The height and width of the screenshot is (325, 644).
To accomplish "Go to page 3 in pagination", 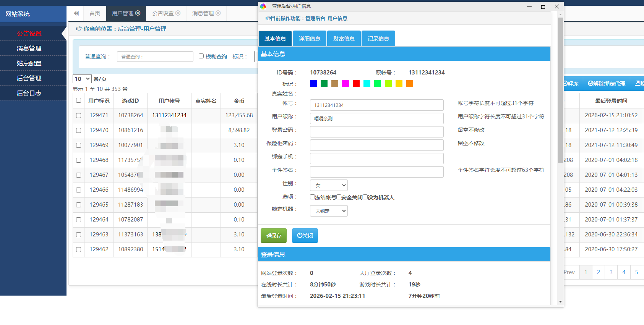I will point(611,272).
